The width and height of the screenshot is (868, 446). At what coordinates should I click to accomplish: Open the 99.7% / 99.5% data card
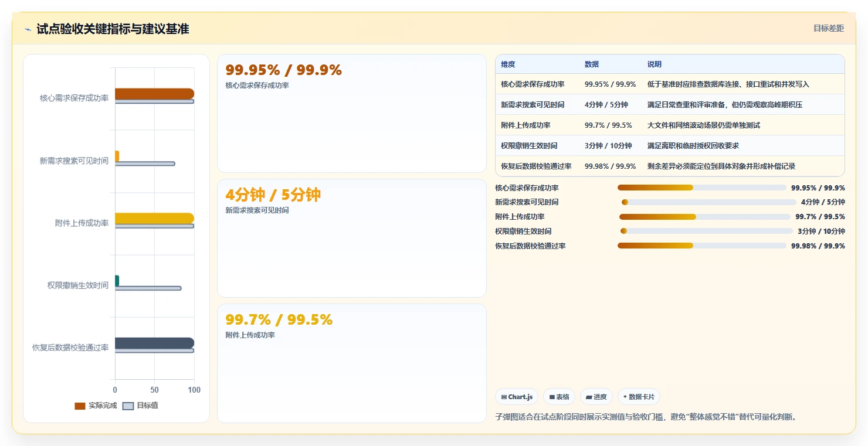point(352,363)
